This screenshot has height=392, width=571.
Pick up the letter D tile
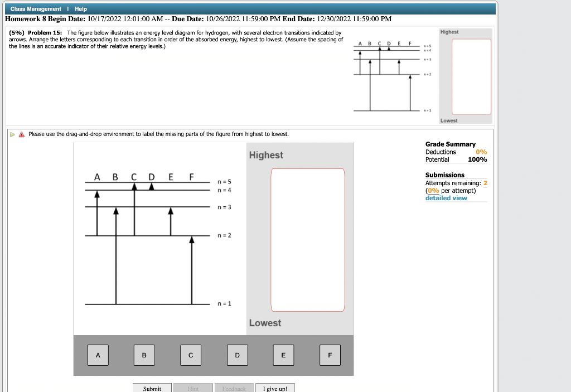click(237, 355)
